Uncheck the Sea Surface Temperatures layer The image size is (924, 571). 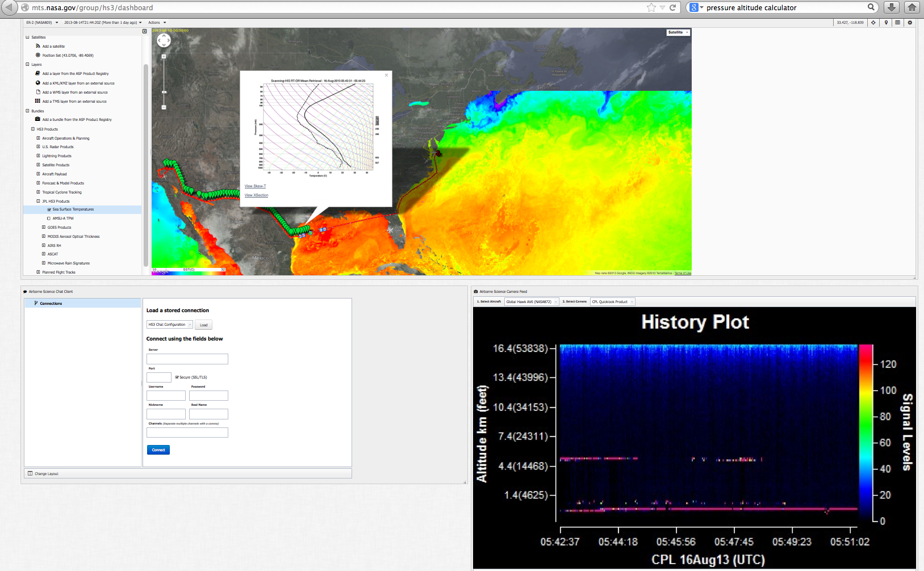point(49,209)
